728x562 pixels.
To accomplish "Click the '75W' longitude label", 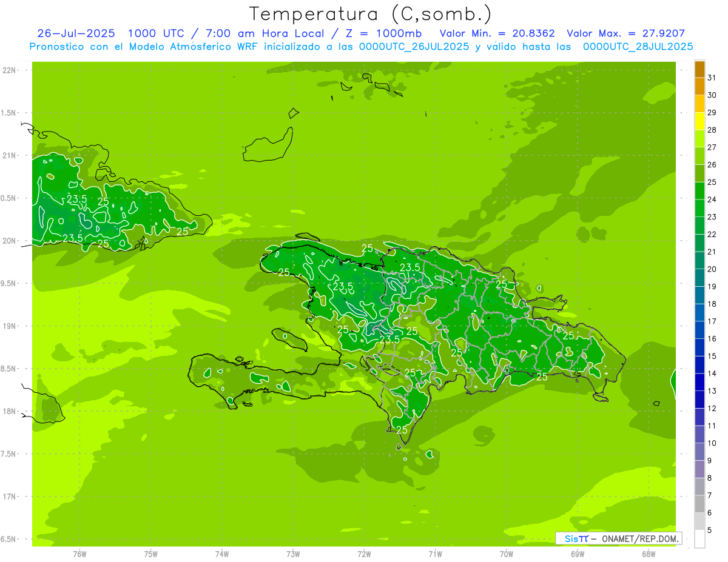I will (x=150, y=554).
